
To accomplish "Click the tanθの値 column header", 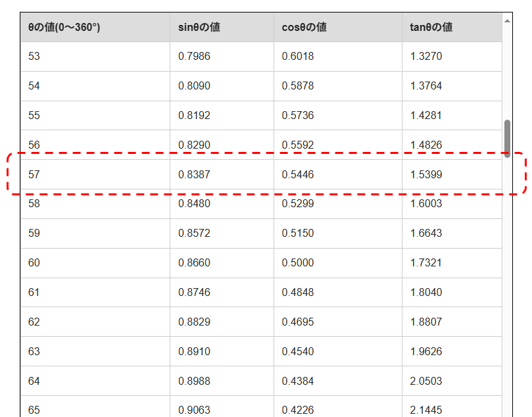I will 431,28.
